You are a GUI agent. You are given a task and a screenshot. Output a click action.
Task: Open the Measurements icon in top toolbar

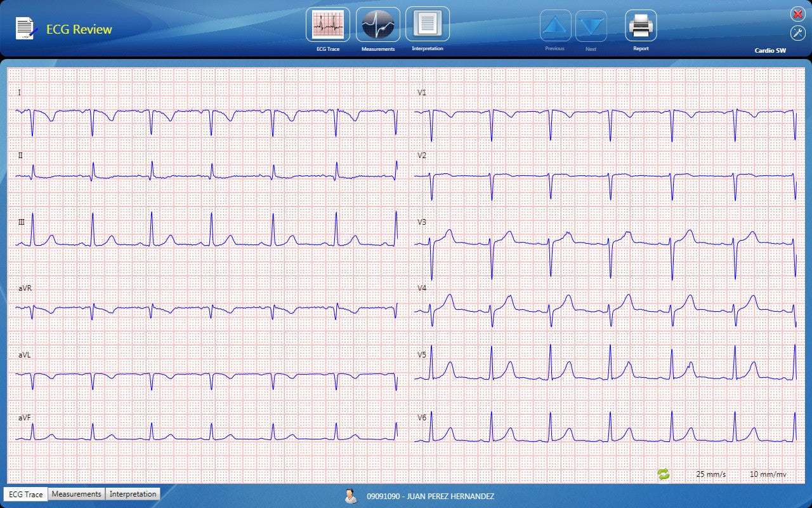[378, 25]
